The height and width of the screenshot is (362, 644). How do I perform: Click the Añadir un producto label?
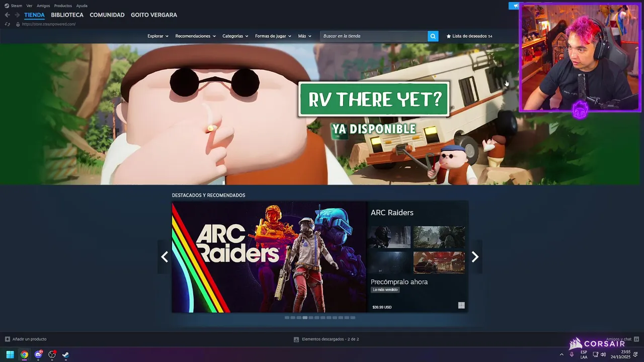[x=29, y=339]
